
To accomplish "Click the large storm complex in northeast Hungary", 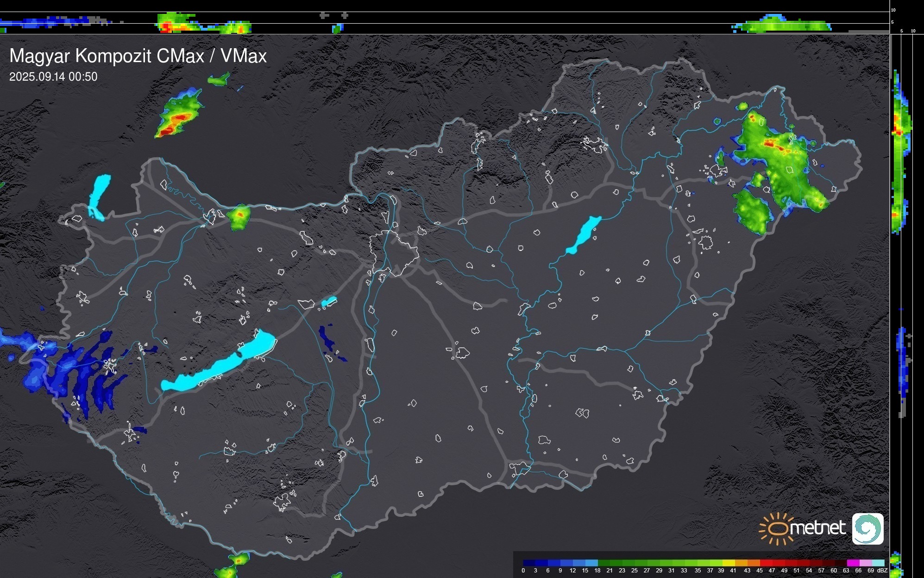I will [783, 162].
